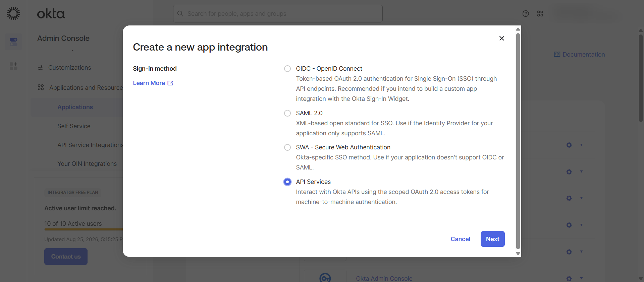Click the Active user limit reached text
Screen dimensions: 644x282
(x=80, y=208)
